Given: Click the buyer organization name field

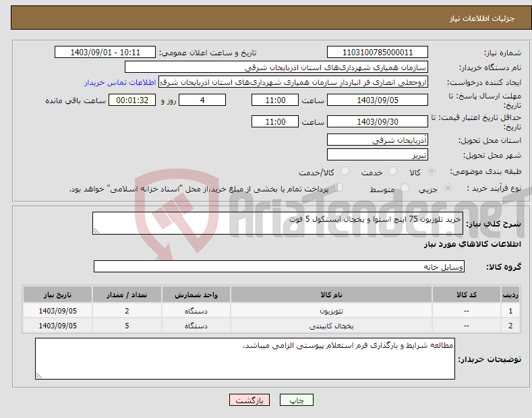Looking at the screenshot, I should pos(276,67).
